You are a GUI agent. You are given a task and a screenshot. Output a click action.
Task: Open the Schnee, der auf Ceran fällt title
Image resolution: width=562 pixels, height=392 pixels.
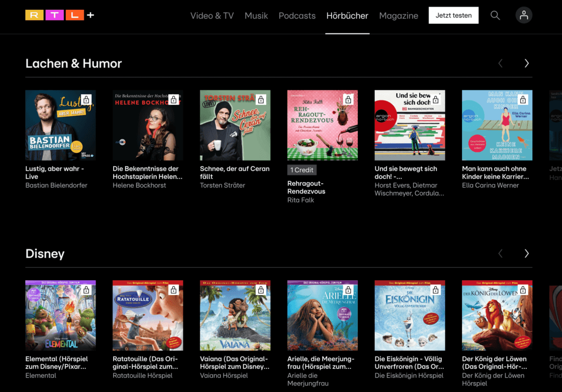click(234, 173)
